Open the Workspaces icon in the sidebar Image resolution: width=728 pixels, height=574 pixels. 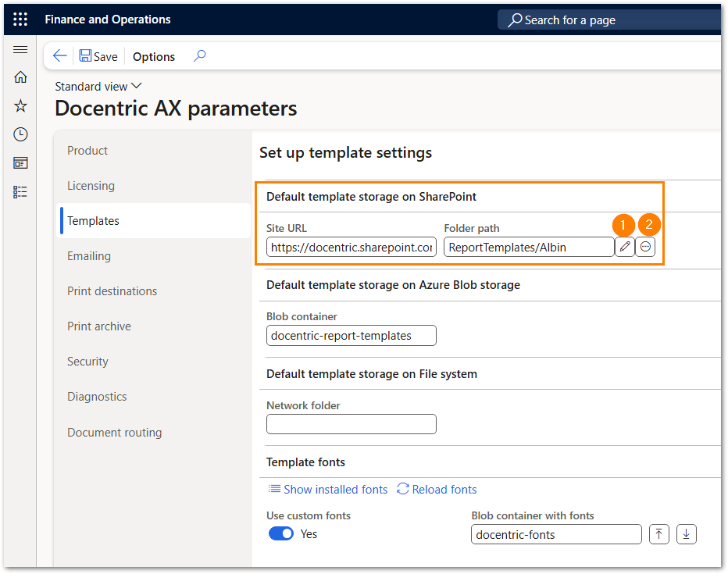(x=20, y=162)
